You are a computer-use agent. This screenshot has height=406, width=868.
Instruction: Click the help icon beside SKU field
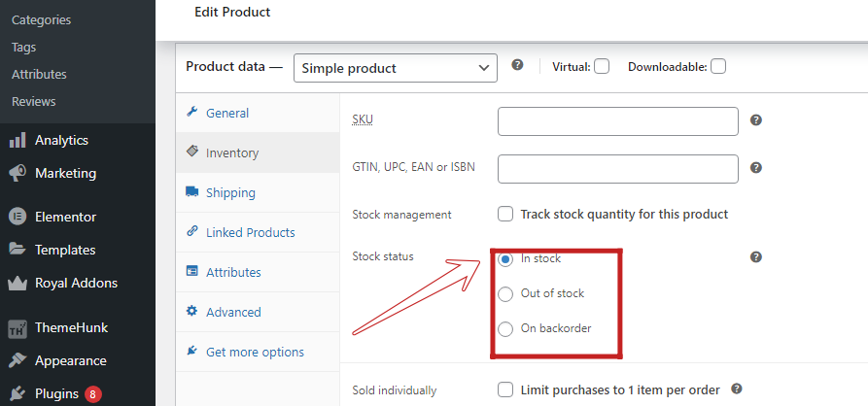click(755, 120)
